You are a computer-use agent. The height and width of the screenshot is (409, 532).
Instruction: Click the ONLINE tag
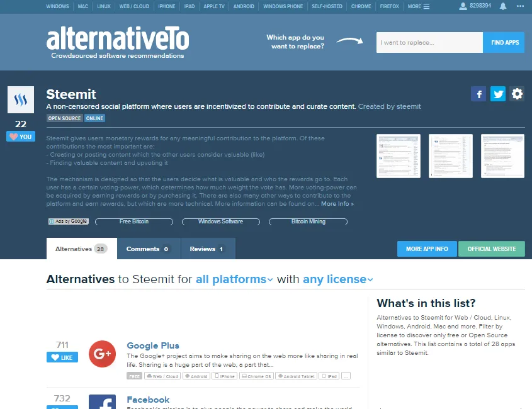(94, 118)
